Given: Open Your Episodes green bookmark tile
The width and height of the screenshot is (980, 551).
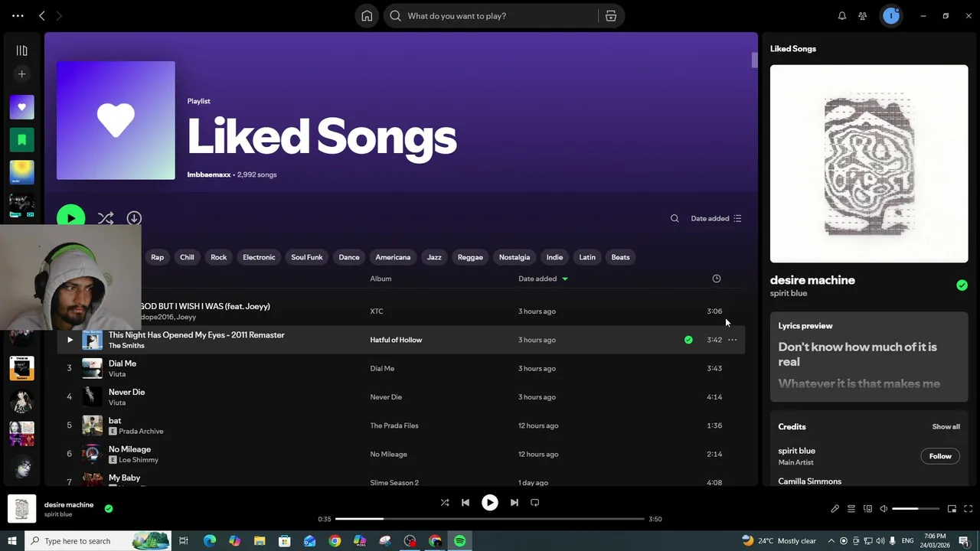Looking at the screenshot, I should 21,140.
